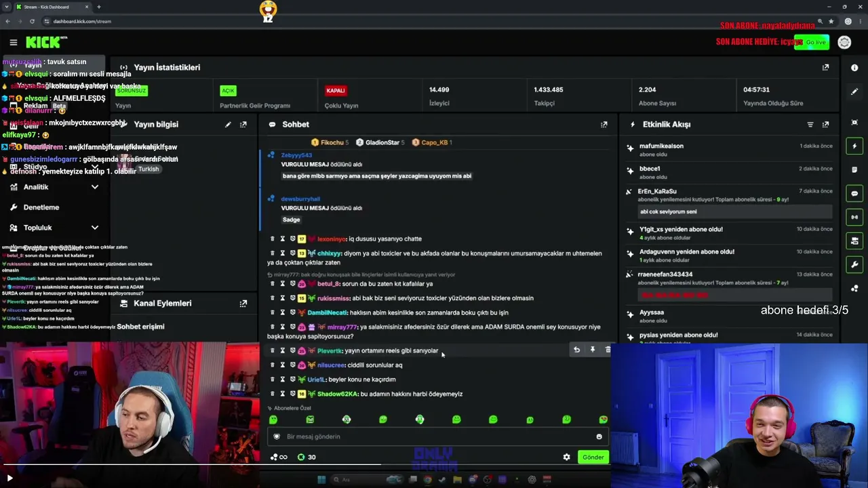868x488 pixels.
Task: Open Capo_KB in the chat leaderboard
Action: pyautogui.click(x=432, y=142)
